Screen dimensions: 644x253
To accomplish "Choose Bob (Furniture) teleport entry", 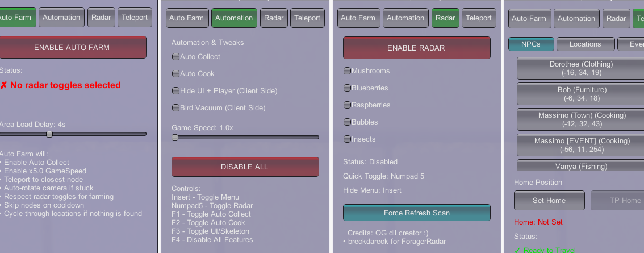I will coord(579,94).
